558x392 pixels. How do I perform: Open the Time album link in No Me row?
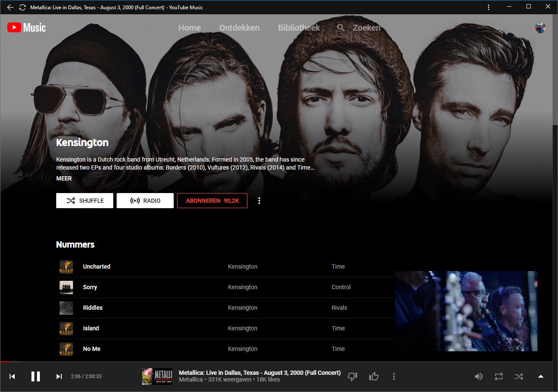338,349
